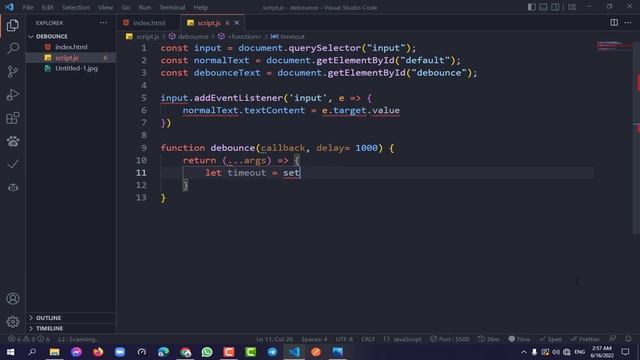640x360 pixels.
Task: Click the VS Code logo in title bar
Action: pyautogui.click(x=9, y=7)
